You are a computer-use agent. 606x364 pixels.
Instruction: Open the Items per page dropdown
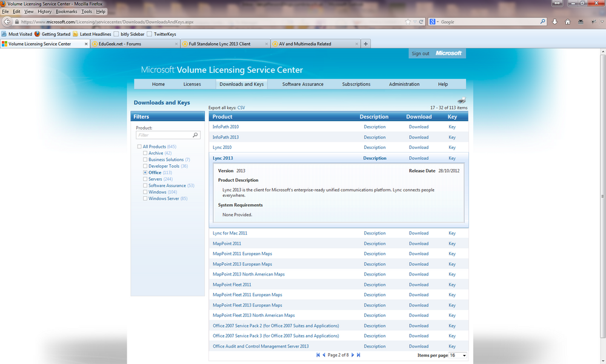click(x=458, y=355)
